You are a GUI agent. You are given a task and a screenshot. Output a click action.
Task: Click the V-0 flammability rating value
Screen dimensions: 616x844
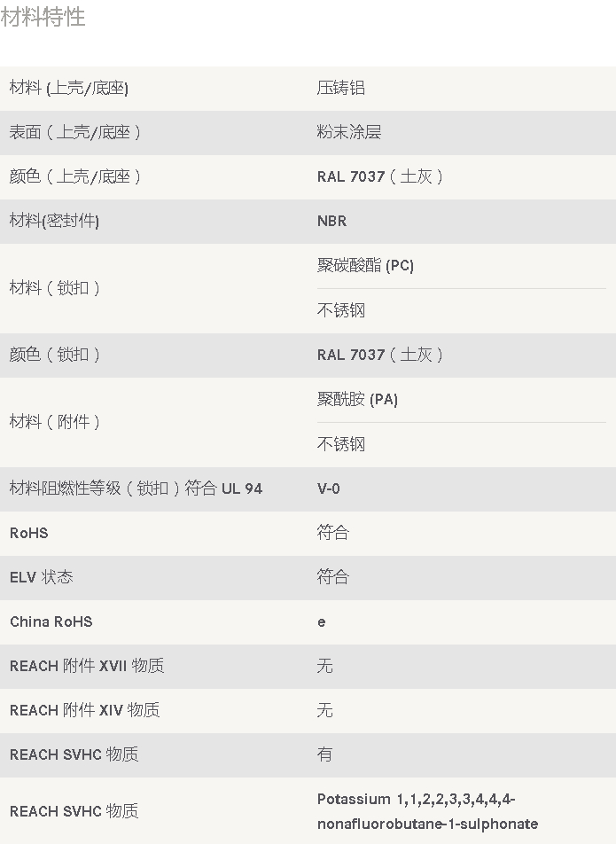tap(328, 488)
